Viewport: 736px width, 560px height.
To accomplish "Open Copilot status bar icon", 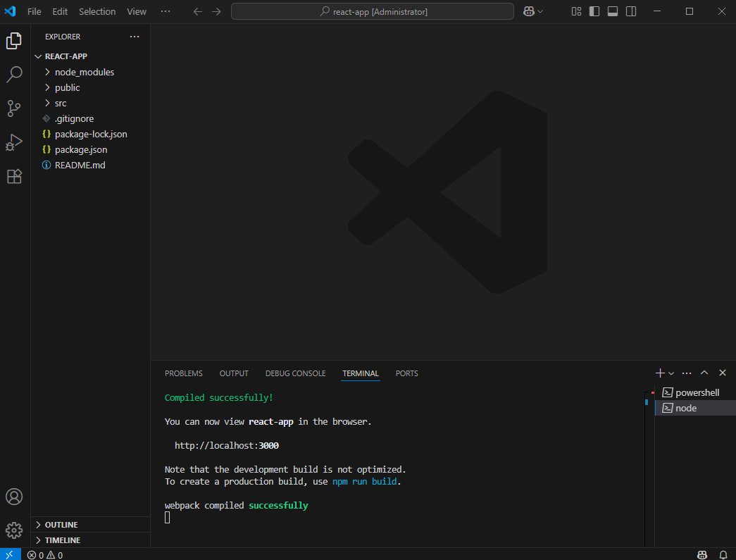I will pyautogui.click(x=702, y=555).
